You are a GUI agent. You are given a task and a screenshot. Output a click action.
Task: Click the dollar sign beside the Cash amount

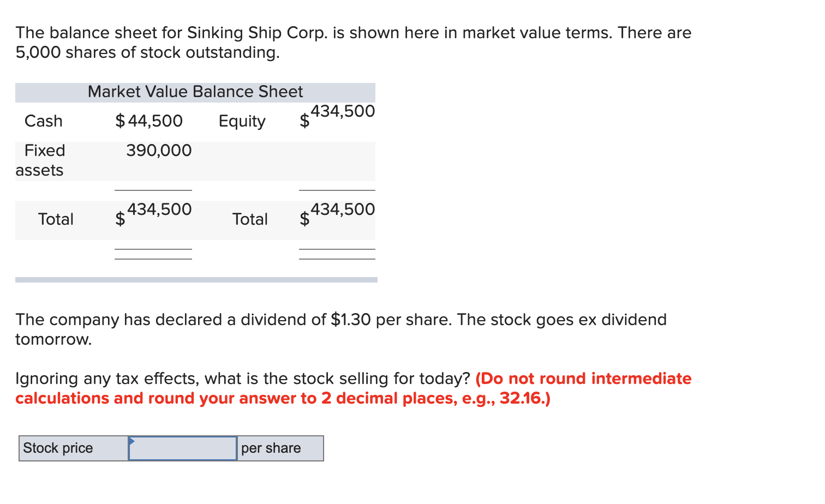121,121
